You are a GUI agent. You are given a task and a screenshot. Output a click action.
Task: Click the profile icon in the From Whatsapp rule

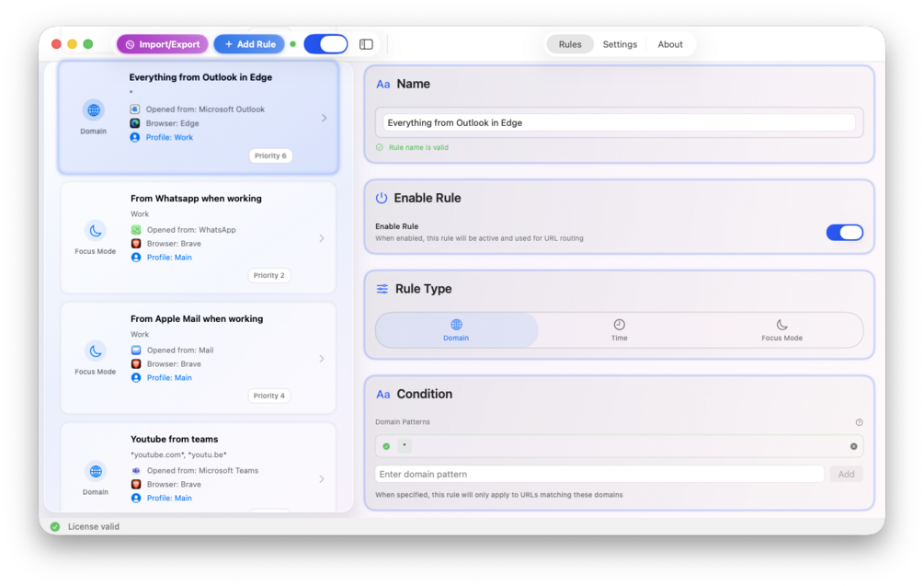pos(136,258)
